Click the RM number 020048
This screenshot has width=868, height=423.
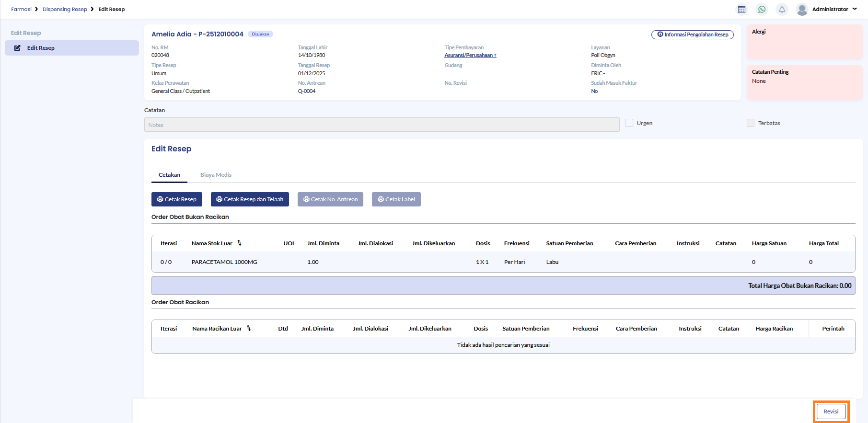click(160, 55)
